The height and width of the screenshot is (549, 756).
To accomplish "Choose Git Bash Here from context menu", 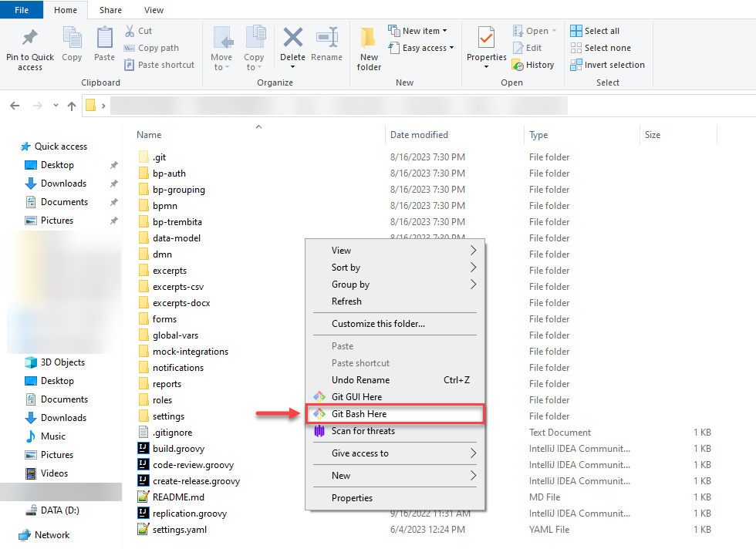I will (359, 414).
